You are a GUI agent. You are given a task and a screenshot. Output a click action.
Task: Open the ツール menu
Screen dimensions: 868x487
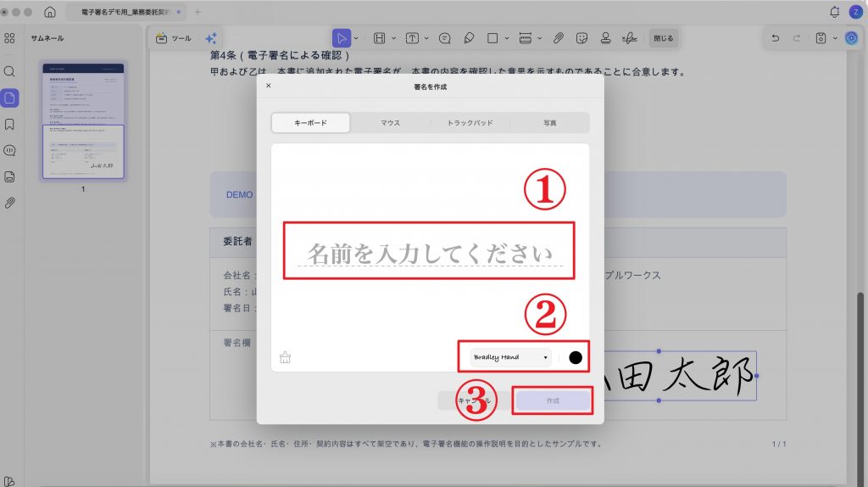coord(174,38)
